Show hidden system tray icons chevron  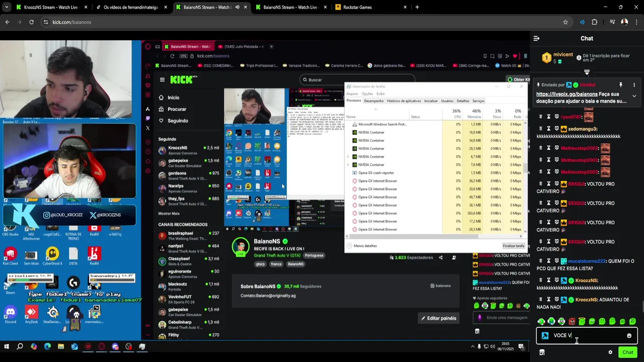click(x=472, y=346)
